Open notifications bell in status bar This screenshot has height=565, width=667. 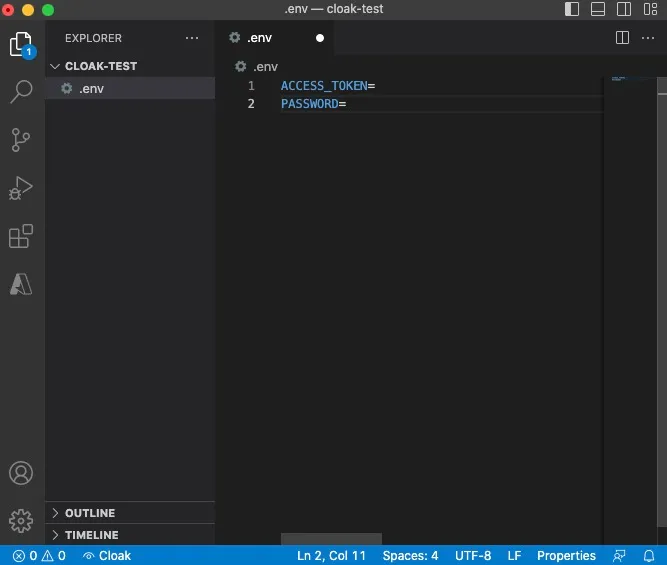coord(649,555)
